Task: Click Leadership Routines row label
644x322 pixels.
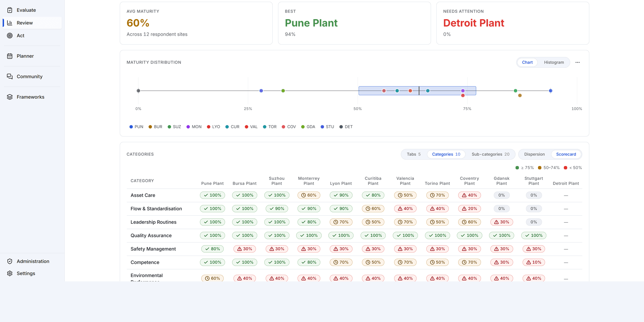Action: click(x=153, y=222)
